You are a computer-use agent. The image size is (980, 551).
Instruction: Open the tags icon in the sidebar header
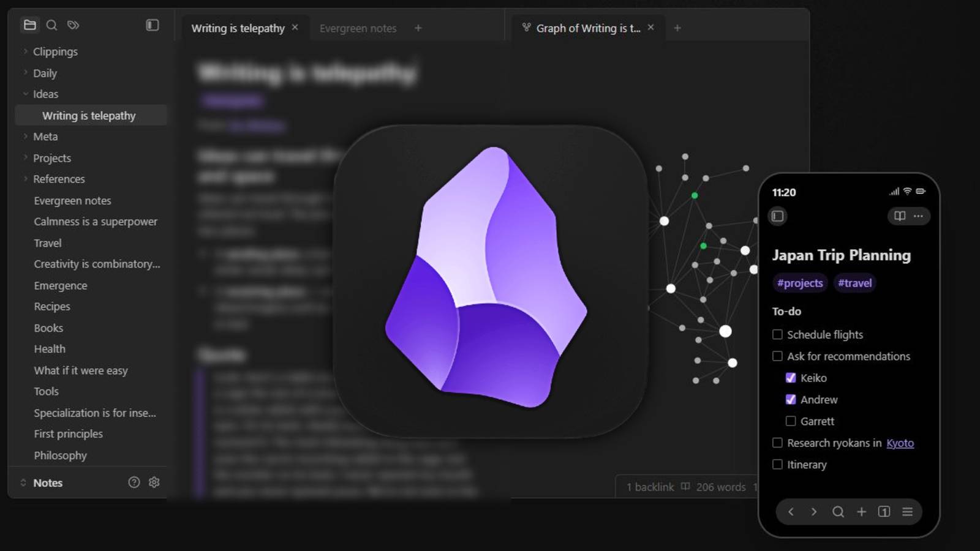tap(73, 25)
